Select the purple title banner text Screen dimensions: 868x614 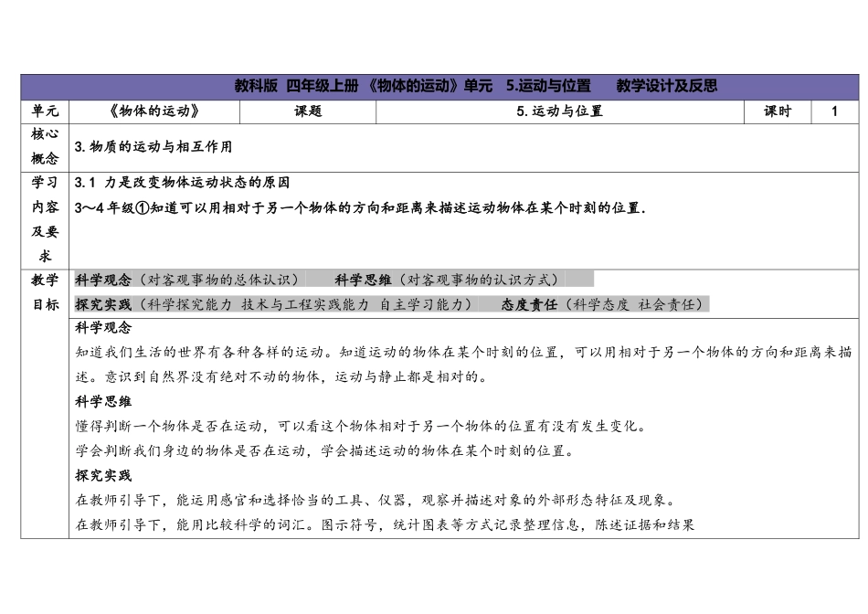(475, 86)
